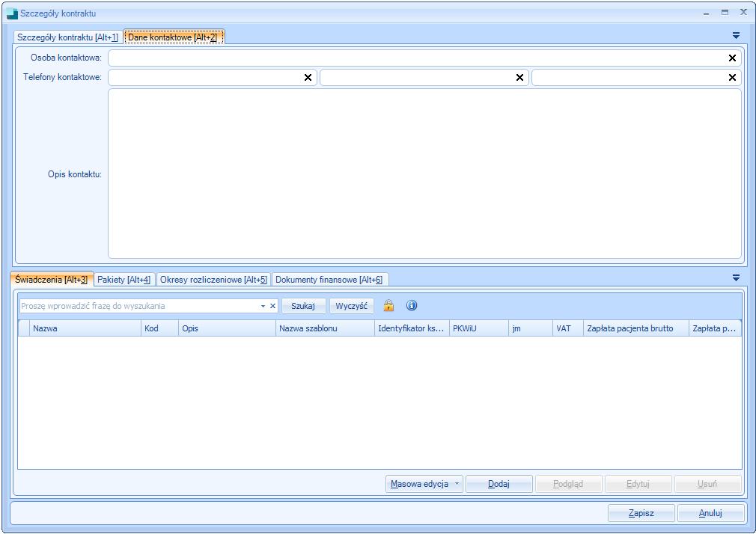Screen dimensions: 756x534
Task: Maximize the Szczegóły kontraktu window
Action: pyautogui.click(x=725, y=13)
